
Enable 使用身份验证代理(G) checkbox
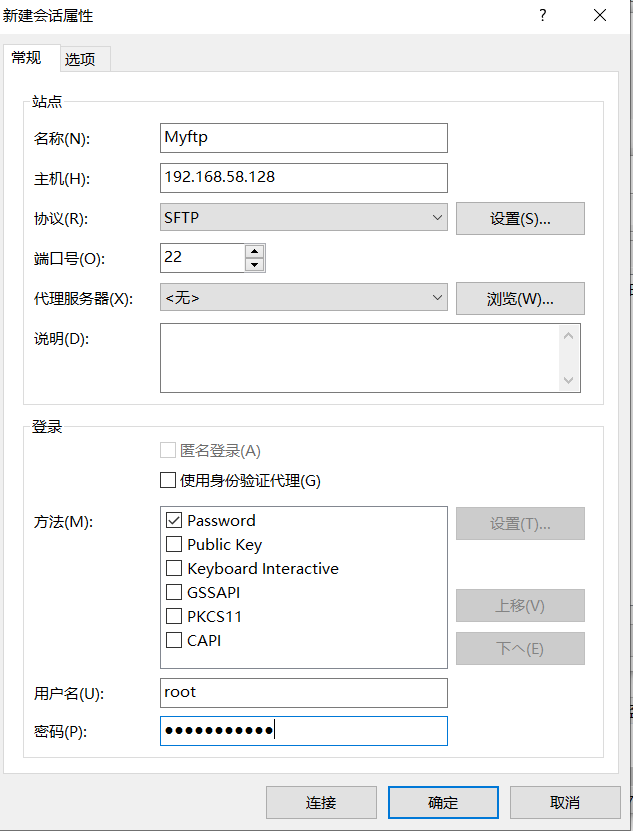(168, 480)
